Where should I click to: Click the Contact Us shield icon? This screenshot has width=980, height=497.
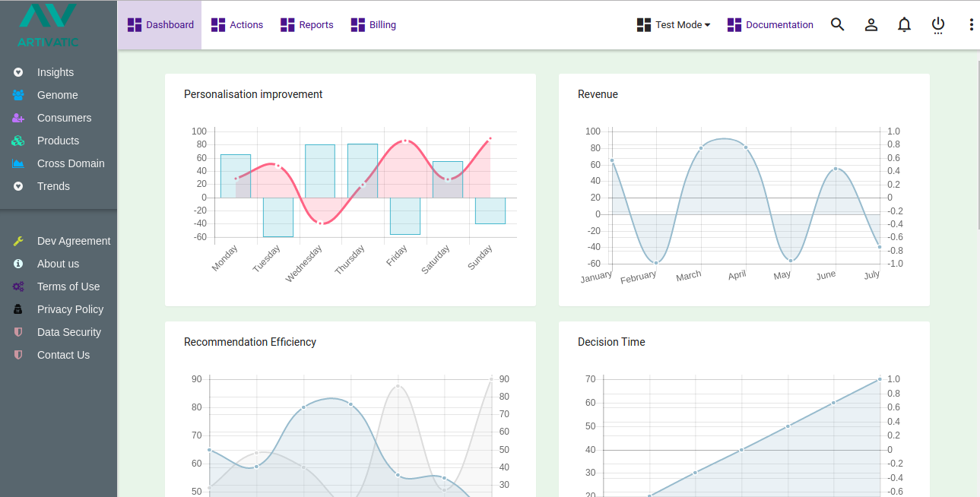[x=19, y=355]
